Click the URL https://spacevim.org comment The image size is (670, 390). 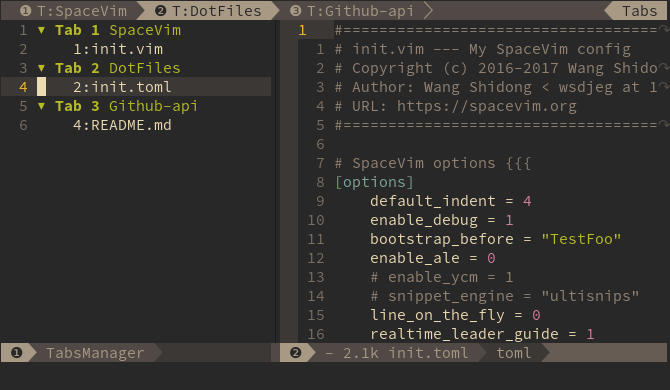pyautogui.click(x=455, y=106)
